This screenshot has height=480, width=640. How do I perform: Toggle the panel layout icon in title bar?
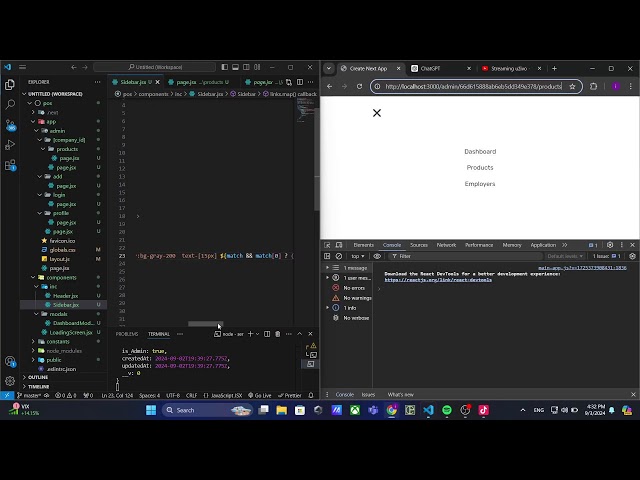click(x=236, y=67)
